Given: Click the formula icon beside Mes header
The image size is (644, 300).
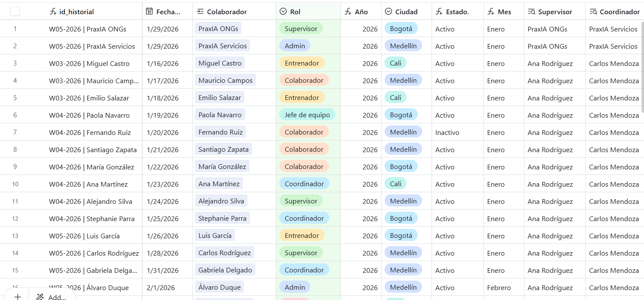Looking at the screenshot, I should [491, 12].
